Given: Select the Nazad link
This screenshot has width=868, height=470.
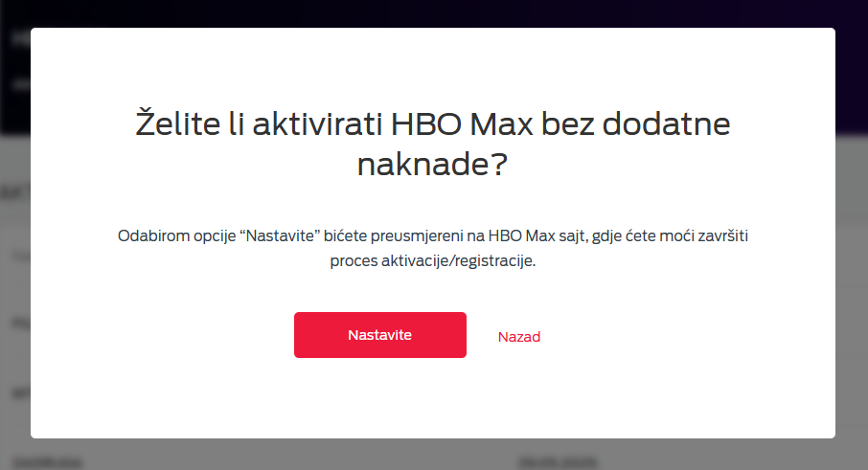Looking at the screenshot, I should tap(518, 337).
